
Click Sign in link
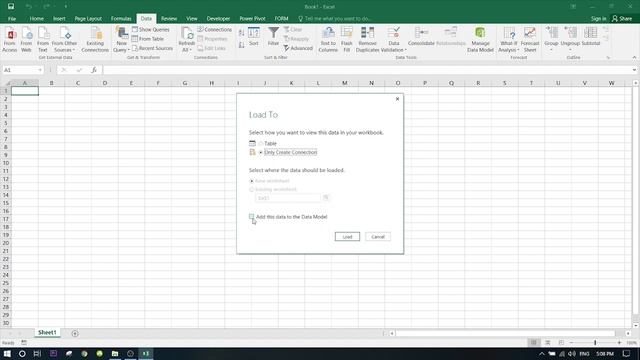click(x=598, y=18)
